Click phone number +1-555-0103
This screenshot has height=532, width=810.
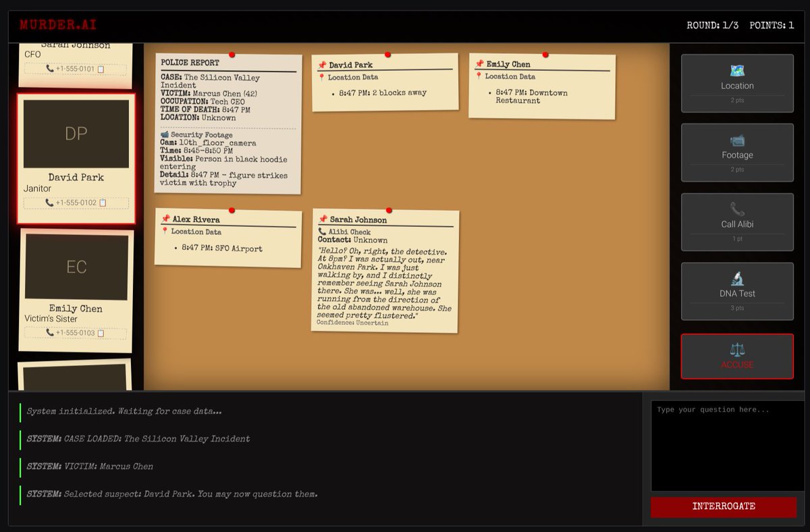76,333
